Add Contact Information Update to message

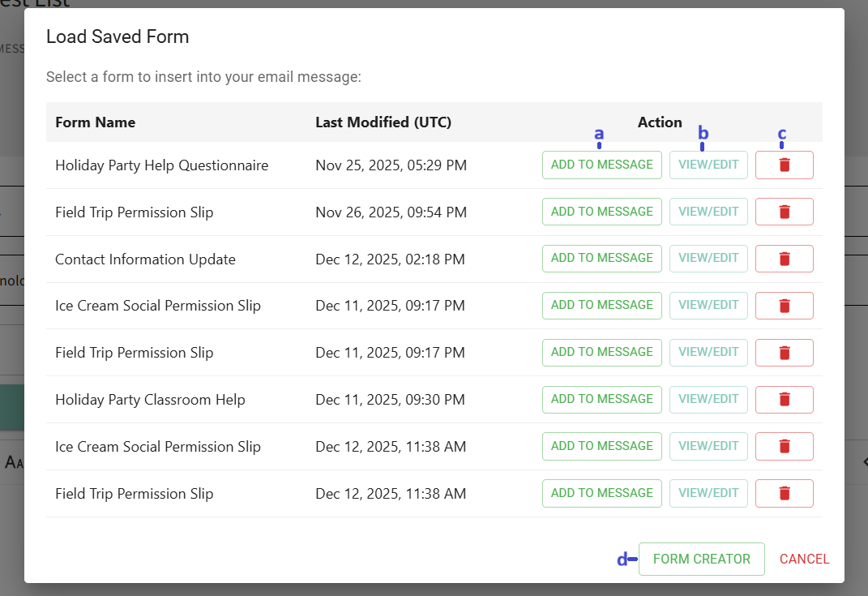click(x=601, y=259)
